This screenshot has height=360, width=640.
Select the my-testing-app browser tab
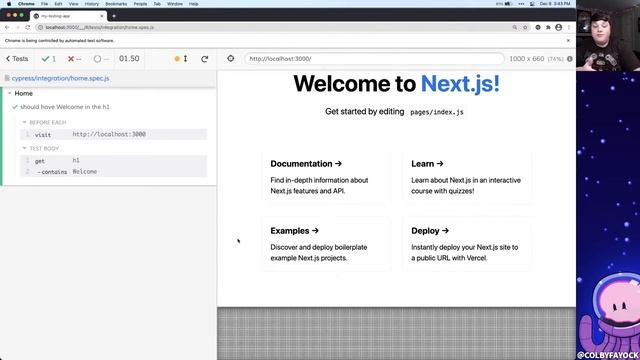tap(69, 16)
